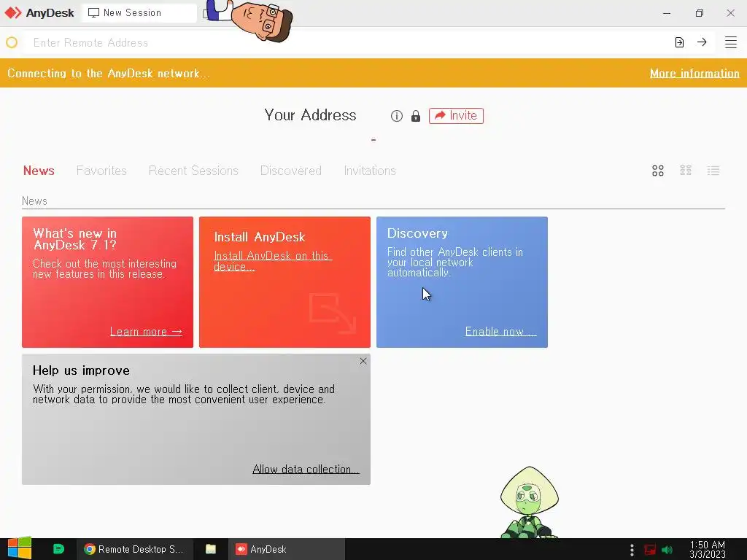Select large tiles view icon

[658, 171]
